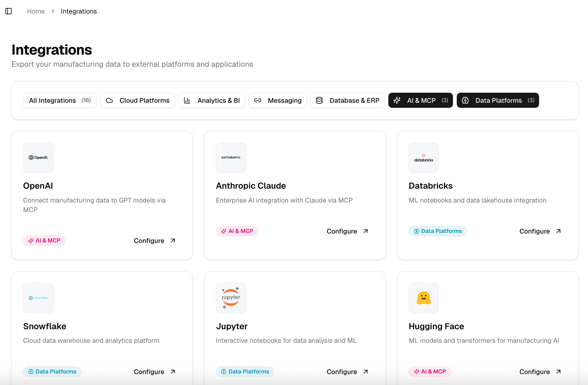
Task: Click arrow icon beside Databricks Configure
Action: [x=558, y=231]
